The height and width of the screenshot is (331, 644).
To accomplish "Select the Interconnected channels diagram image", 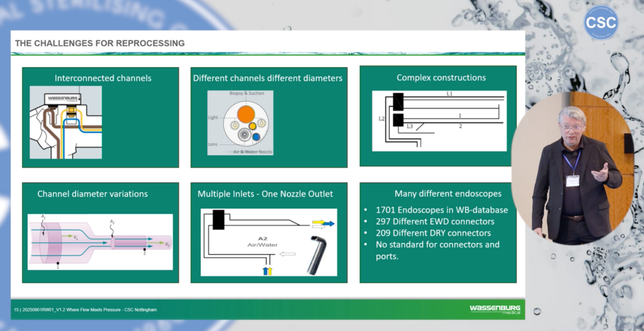I will coord(65,122).
